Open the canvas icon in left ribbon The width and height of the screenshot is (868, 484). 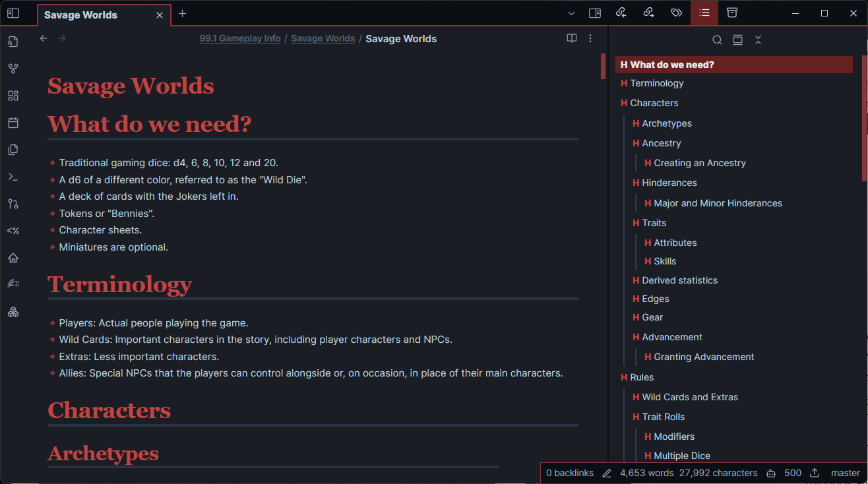click(13, 96)
